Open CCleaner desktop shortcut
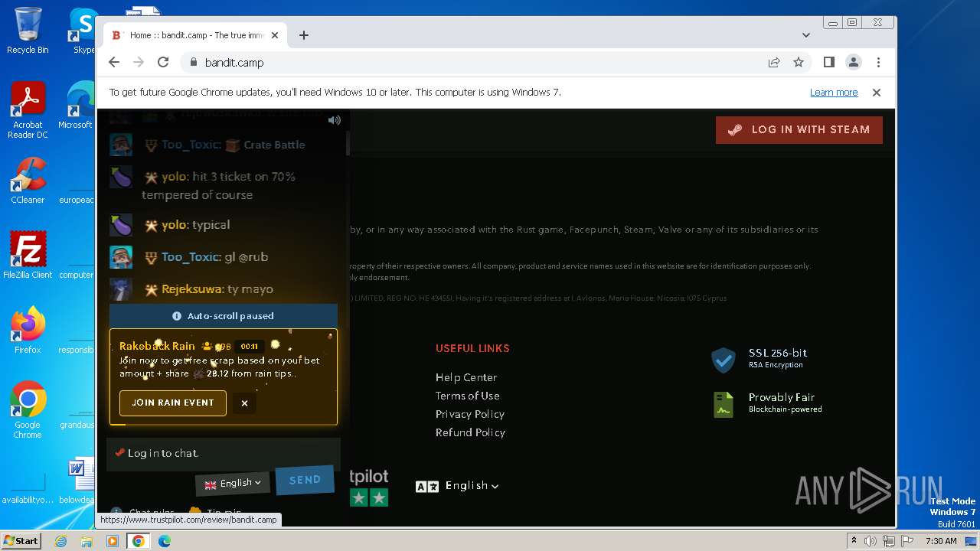 (x=28, y=181)
